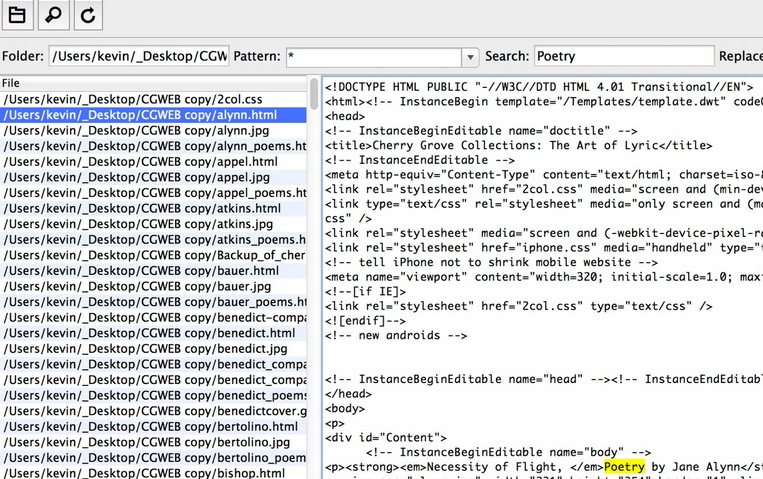Open the Pattern dropdown arrow
The width and height of the screenshot is (763, 479).
[x=470, y=57]
